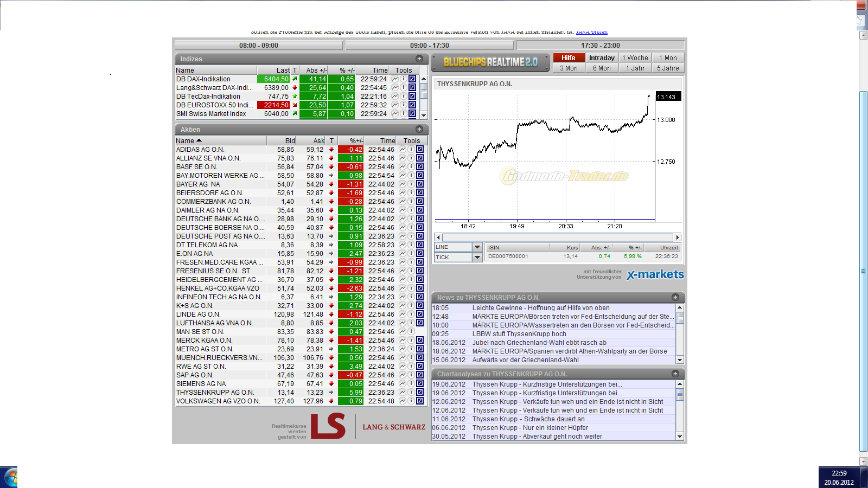
Task: Open chart icon for INFINEON TECH.AG
Action: (403, 297)
